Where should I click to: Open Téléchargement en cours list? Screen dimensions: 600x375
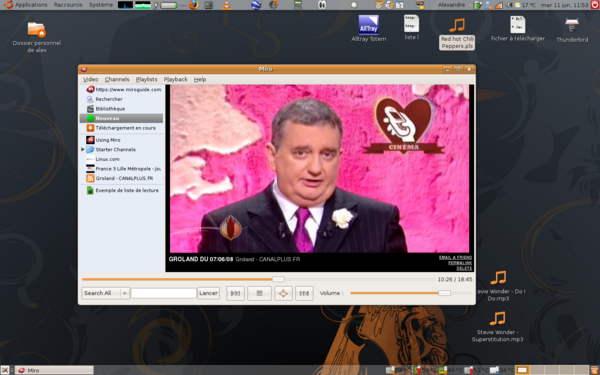coord(121,128)
